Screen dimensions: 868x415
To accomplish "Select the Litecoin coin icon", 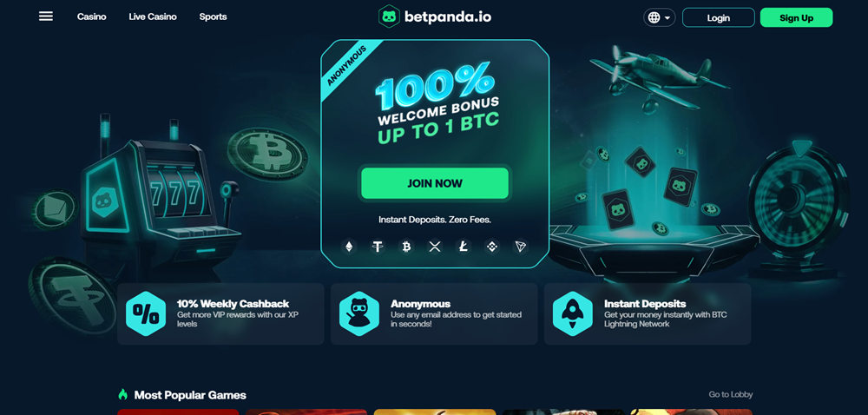I will click(464, 247).
